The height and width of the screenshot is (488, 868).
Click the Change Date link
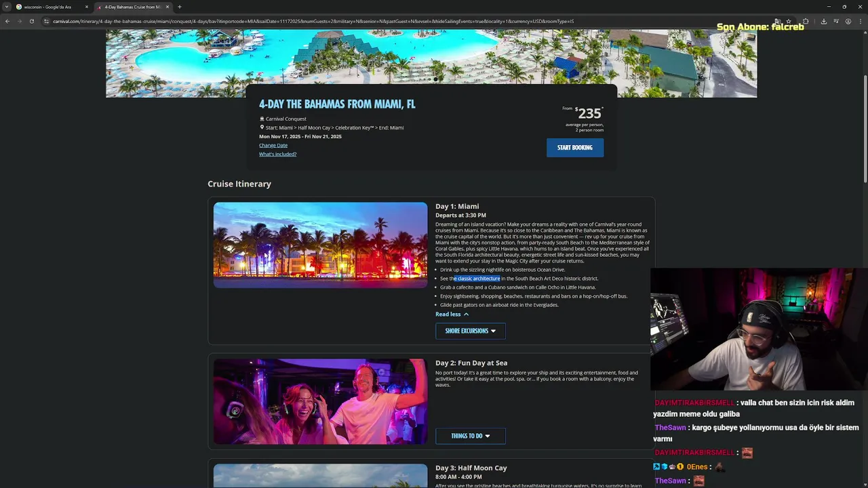click(x=273, y=145)
